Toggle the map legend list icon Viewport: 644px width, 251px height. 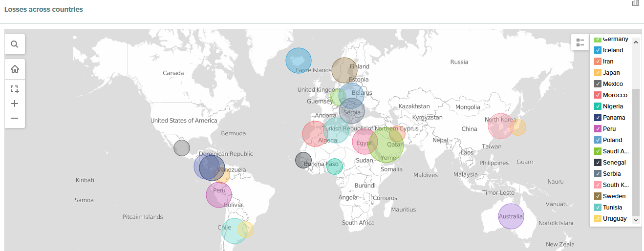(x=580, y=42)
